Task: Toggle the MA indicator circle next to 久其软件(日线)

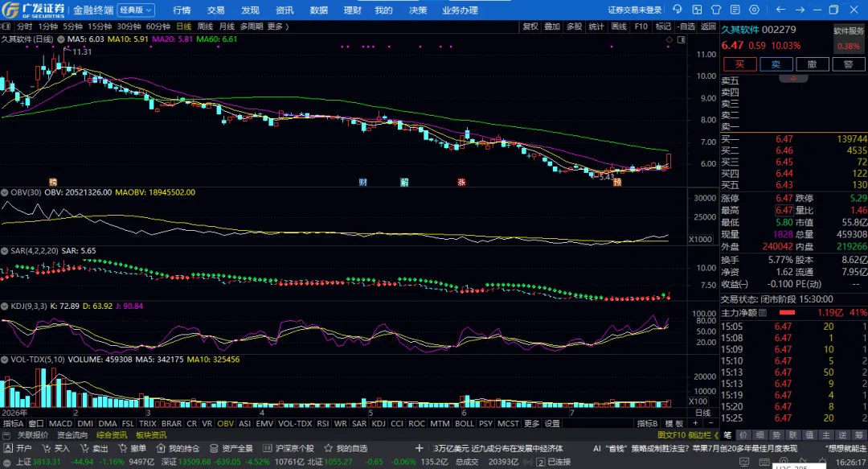Action: [x=61, y=39]
